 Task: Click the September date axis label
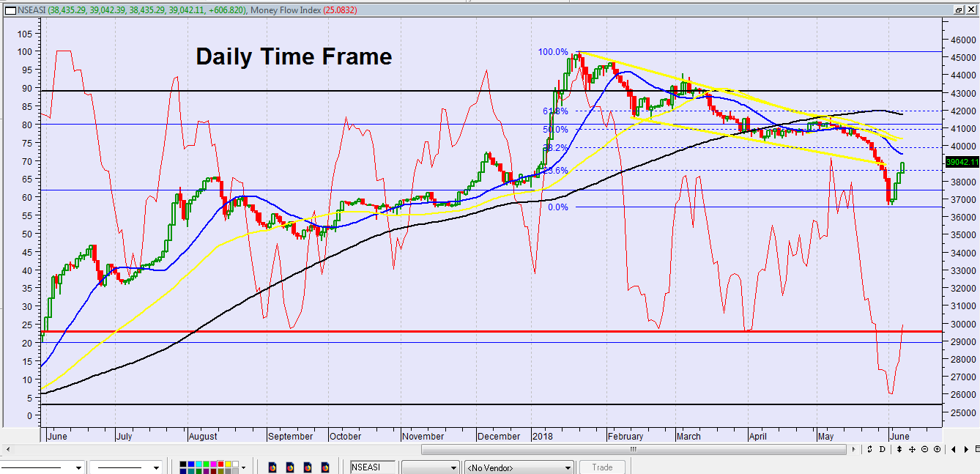(x=290, y=436)
